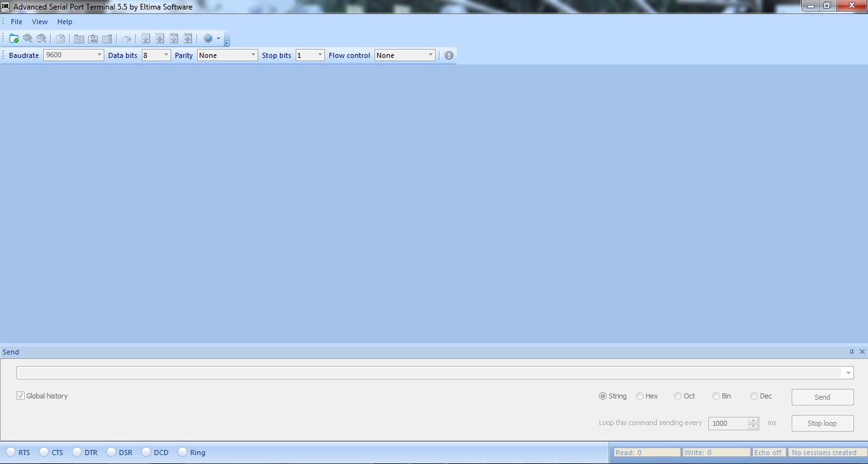Click the binary upload arrow toolbar icon
Screen dimensions: 868x464
[x=174, y=39]
